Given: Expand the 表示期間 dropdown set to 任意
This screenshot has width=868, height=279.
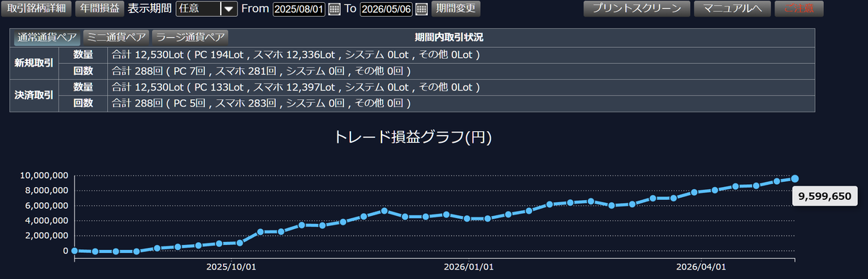Looking at the screenshot, I should click(x=206, y=9).
